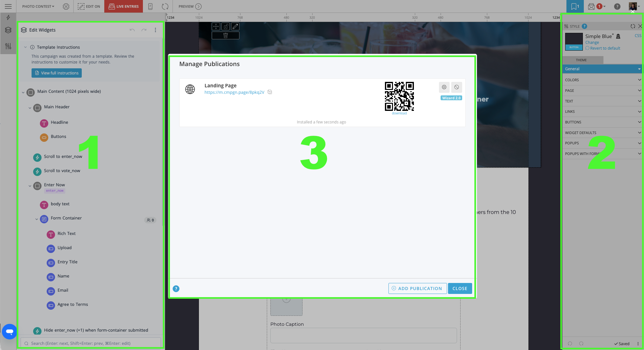
Task: Click the refresh icon in the top toolbar
Action: [165, 6]
